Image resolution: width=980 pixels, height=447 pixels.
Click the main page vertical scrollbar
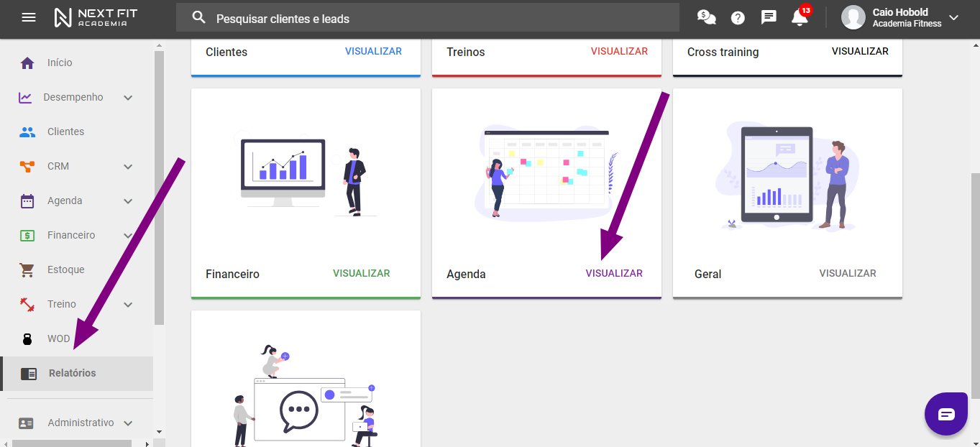(x=975, y=285)
